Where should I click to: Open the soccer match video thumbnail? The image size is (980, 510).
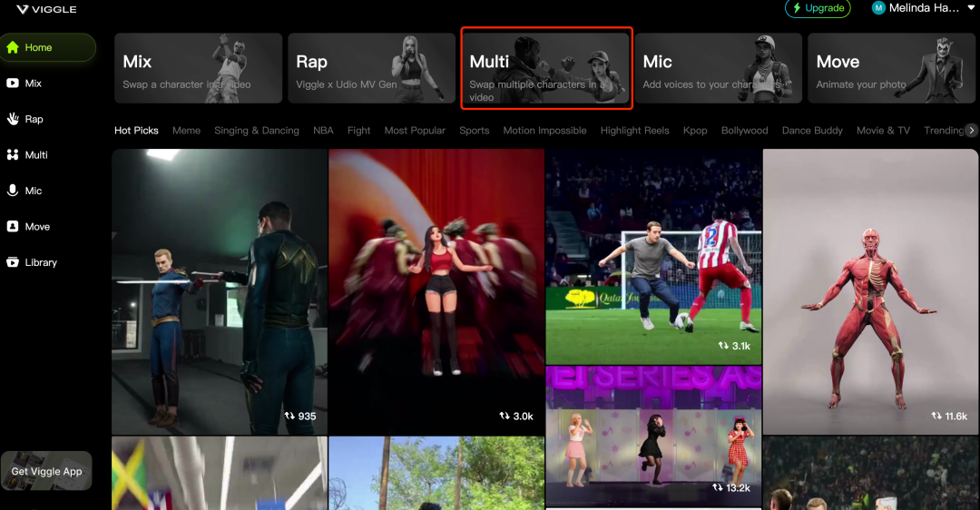pyautogui.click(x=653, y=256)
